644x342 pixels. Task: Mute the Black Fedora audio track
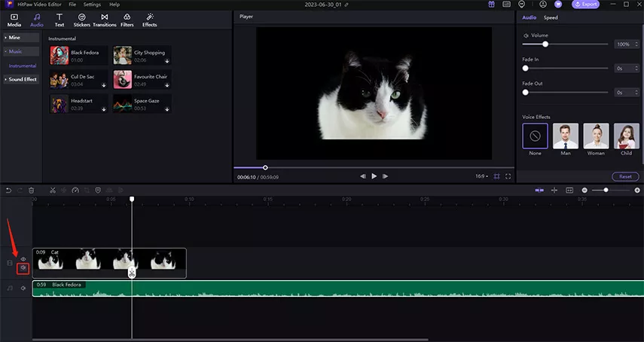tap(23, 288)
